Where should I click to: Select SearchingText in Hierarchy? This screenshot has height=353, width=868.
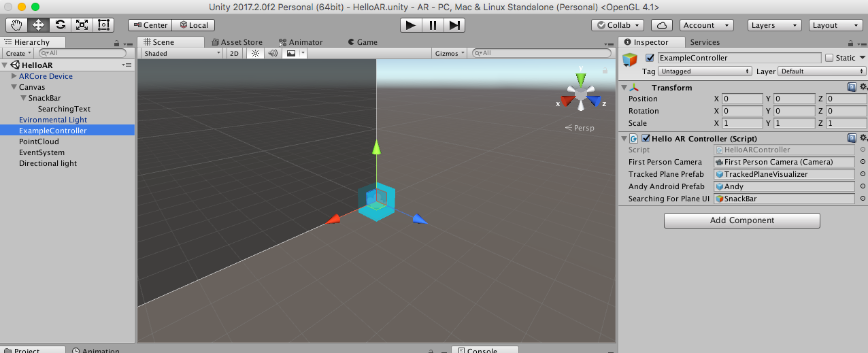point(64,109)
